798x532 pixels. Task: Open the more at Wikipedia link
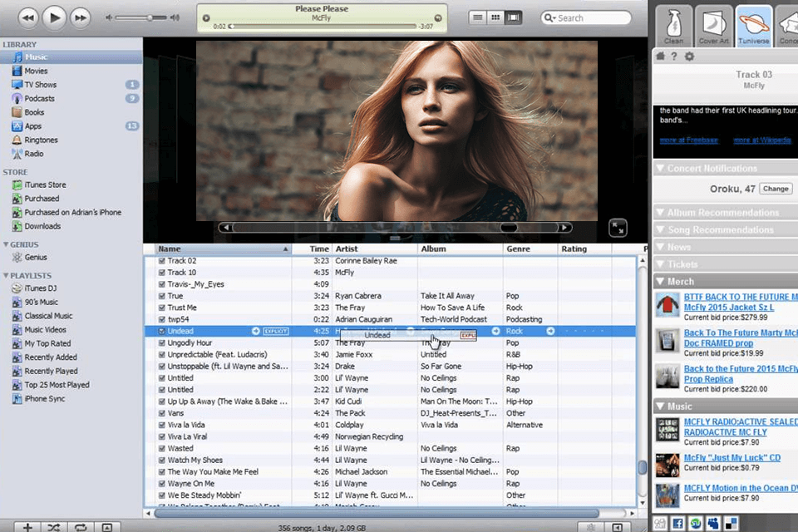[762, 140]
